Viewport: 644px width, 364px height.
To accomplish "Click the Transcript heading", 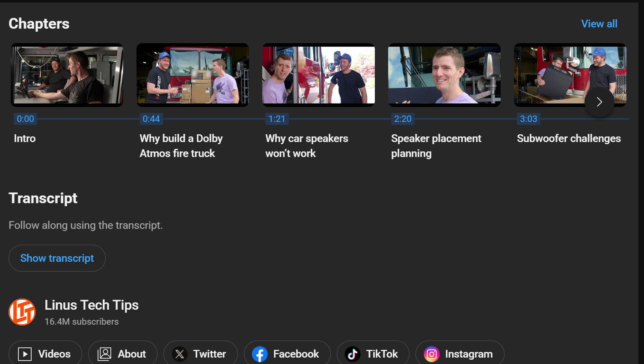I will coord(43,198).
